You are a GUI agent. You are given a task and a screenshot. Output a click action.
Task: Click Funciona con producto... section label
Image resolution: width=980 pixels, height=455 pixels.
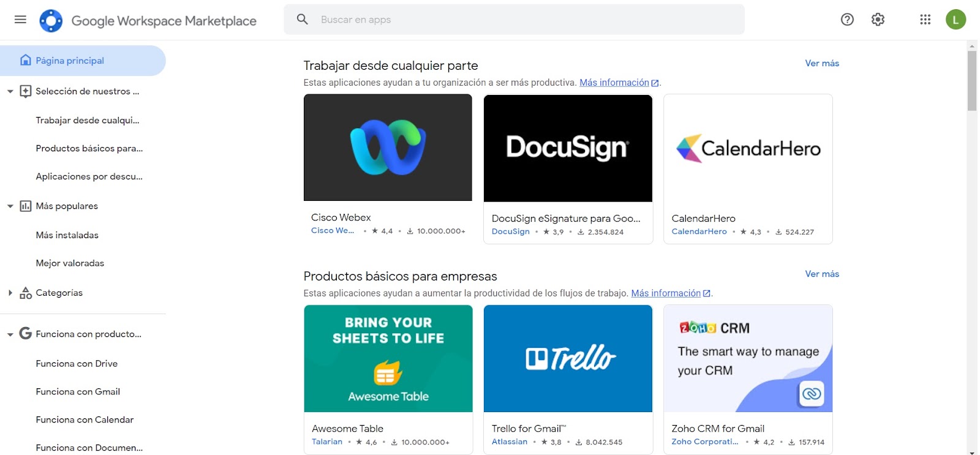pos(88,334)
